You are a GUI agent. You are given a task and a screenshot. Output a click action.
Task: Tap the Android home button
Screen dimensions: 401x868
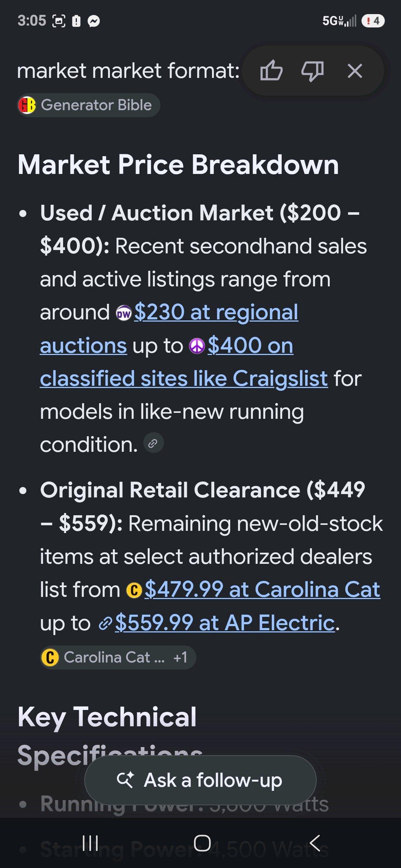[202, 843]
